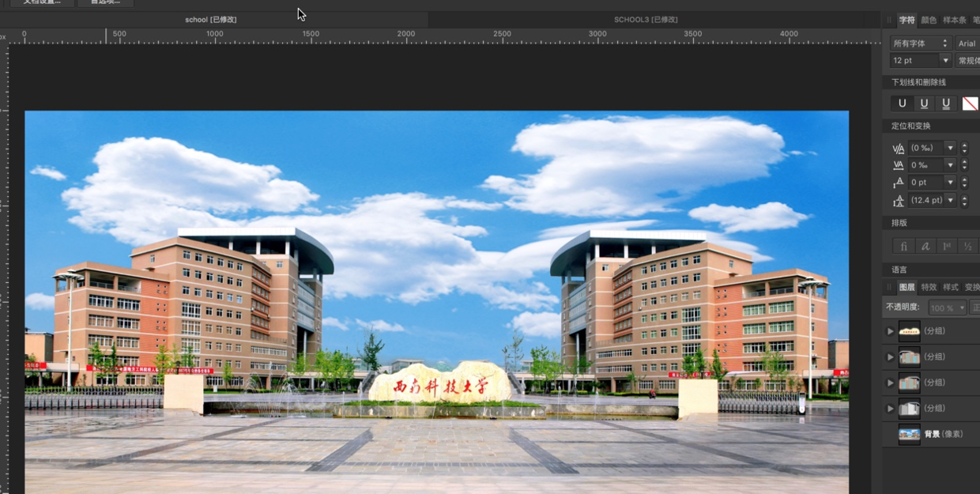Viewport: 980px width, 494px height.
Task: Select the second group building thumbnail
Action: coord(910,357)
